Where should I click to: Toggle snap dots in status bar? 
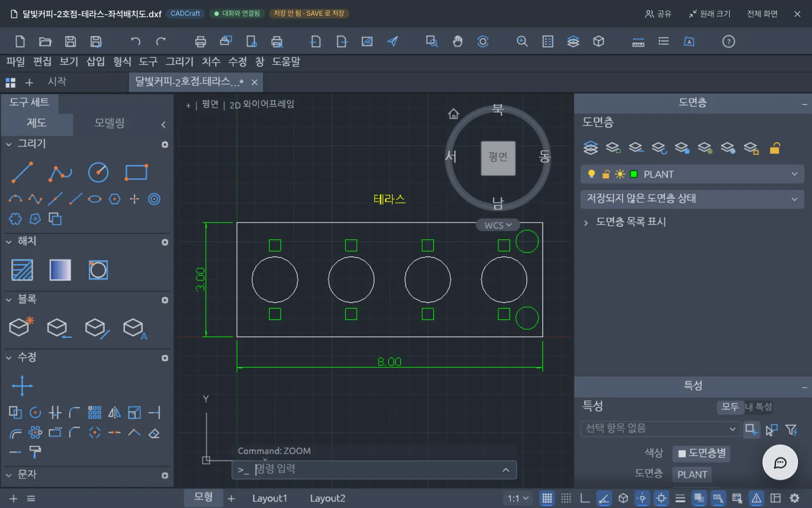(566, 498)
